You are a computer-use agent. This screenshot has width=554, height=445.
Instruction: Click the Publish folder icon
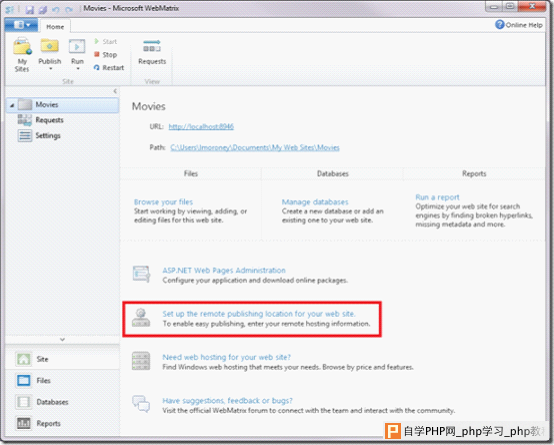click(49, 47)
